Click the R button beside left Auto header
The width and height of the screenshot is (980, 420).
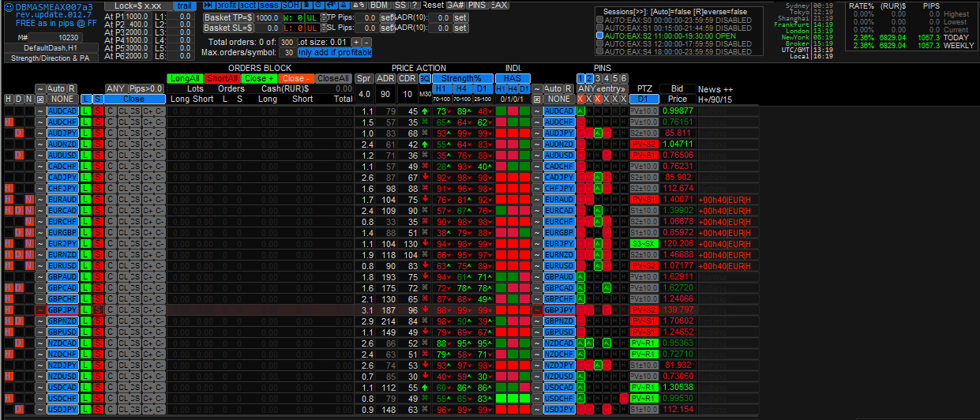pos(71,88)
